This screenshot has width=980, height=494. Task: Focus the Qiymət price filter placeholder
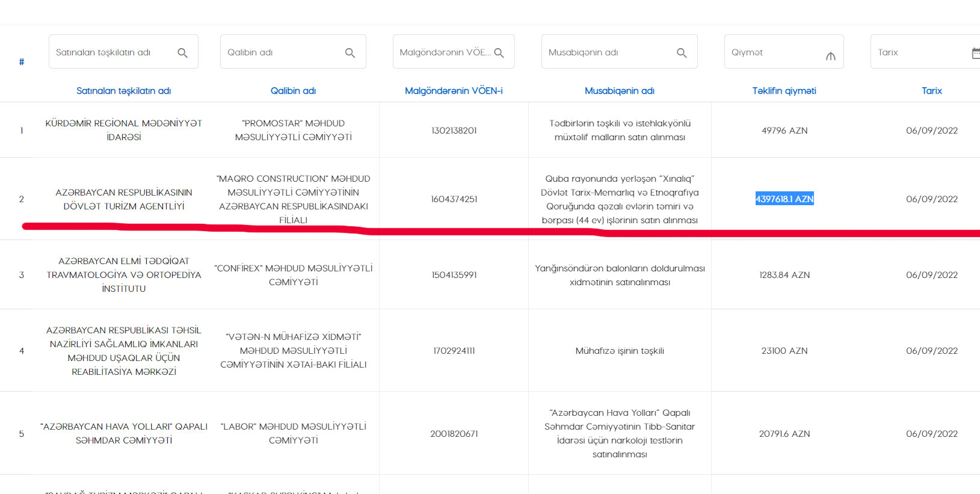747,52
